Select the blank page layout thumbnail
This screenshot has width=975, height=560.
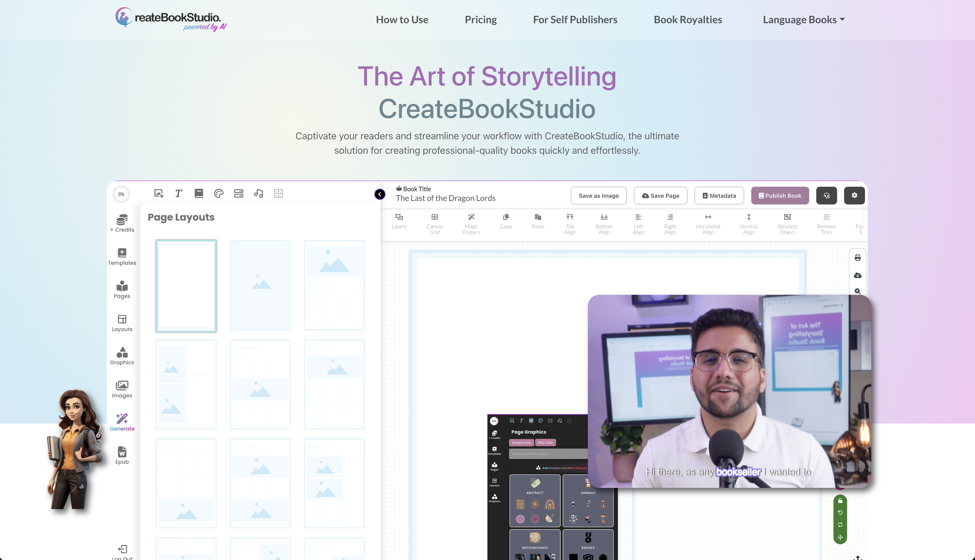tap(186, 285)
